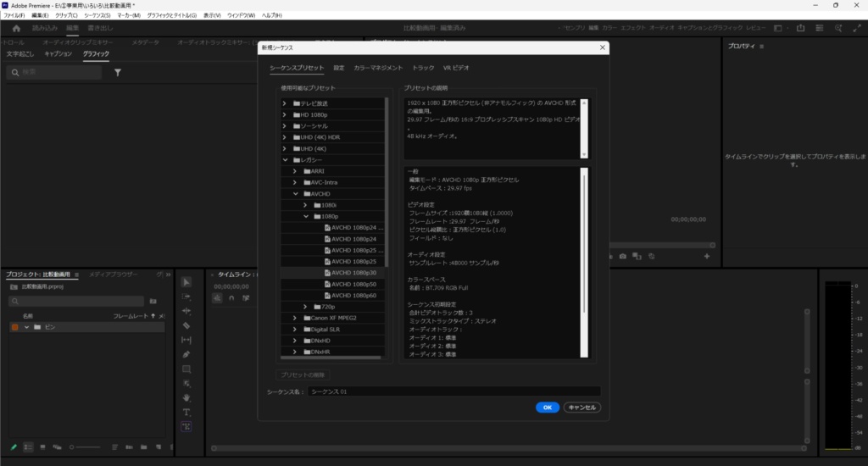This screenshot has height=466, width=868.
Task: Select the Type tool
Action: [186, 413]
